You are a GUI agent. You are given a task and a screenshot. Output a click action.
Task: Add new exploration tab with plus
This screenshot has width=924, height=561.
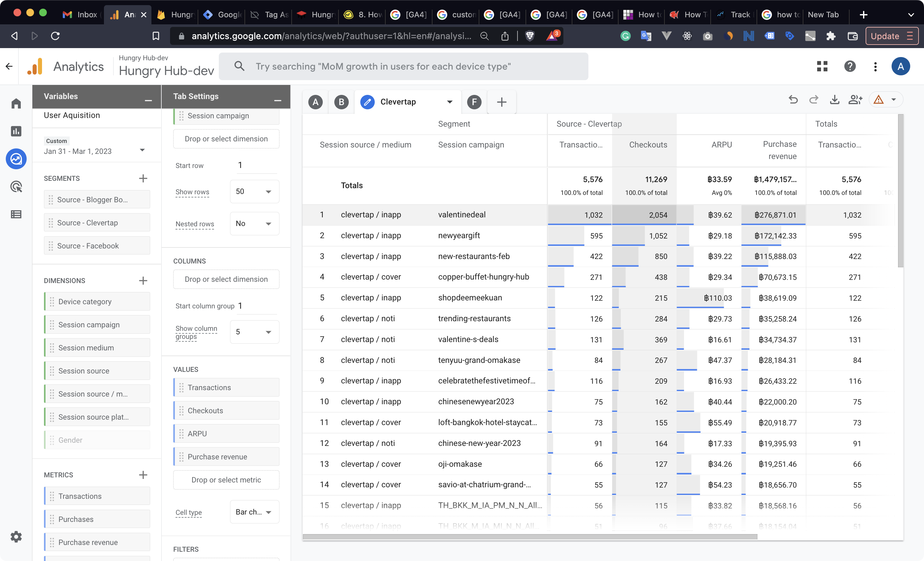click(501, 102)
